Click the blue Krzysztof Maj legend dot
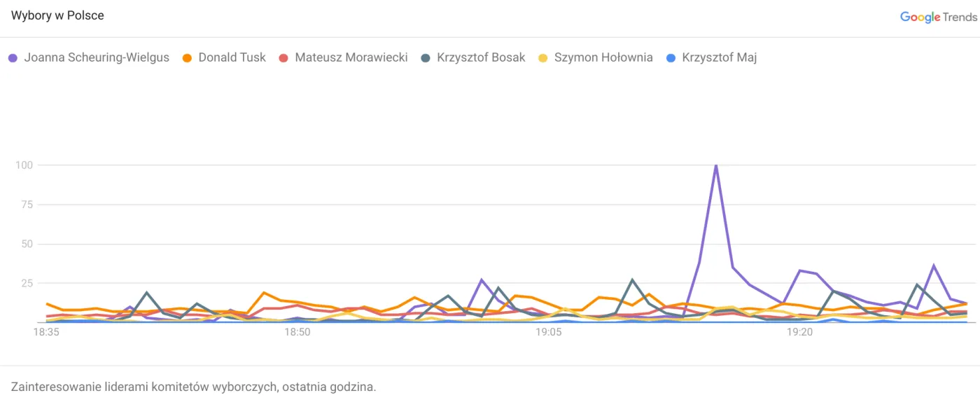The height and width of the screenshot is (407, 980). tap(671, 58)
